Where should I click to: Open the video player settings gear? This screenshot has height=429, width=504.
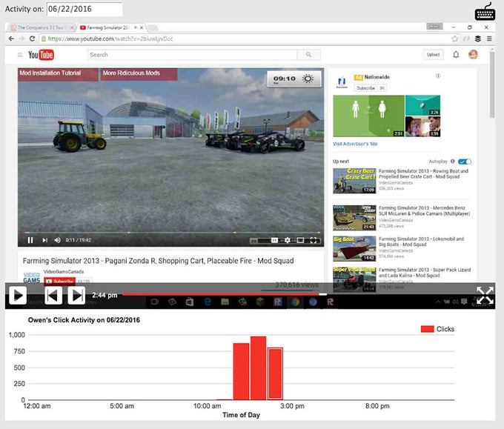288,240
